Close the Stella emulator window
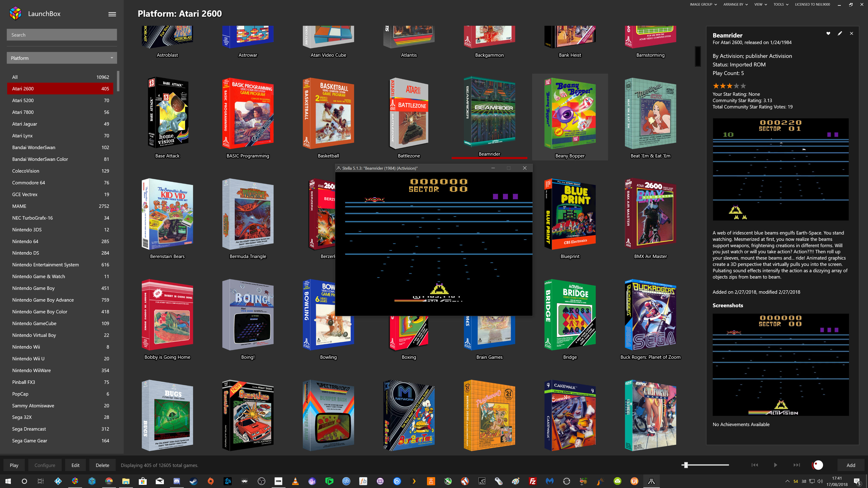 pos(525,168)
